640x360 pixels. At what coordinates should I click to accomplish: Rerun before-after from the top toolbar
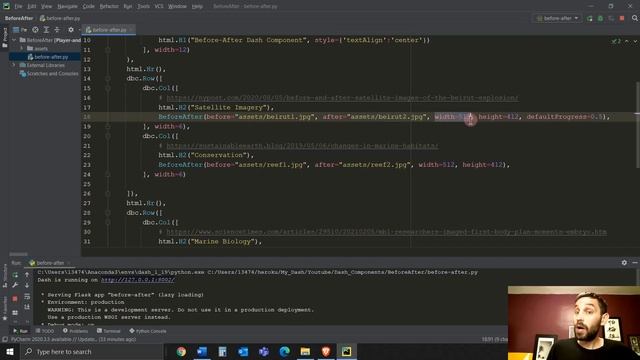[x=589, y=18]
